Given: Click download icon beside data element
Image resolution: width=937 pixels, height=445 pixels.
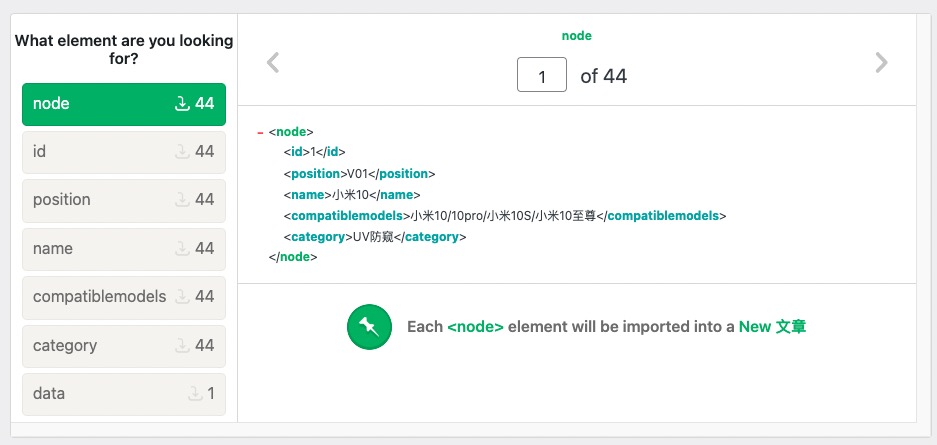Looking at the screenshot, I should point(194,394).
